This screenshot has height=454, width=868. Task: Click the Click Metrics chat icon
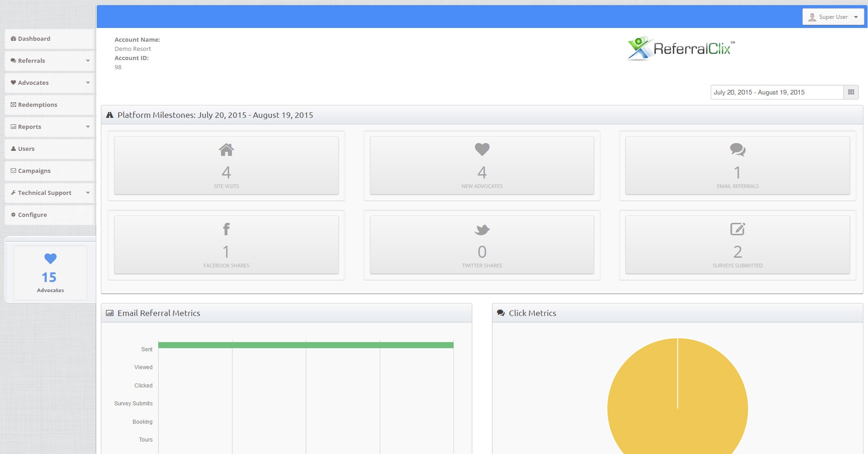coord(501,313)
